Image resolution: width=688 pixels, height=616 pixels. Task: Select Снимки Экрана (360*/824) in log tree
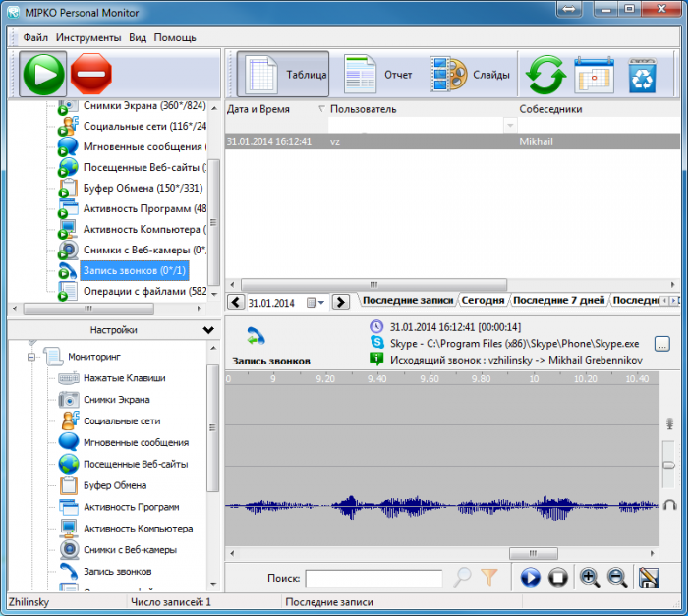(144, 106)
